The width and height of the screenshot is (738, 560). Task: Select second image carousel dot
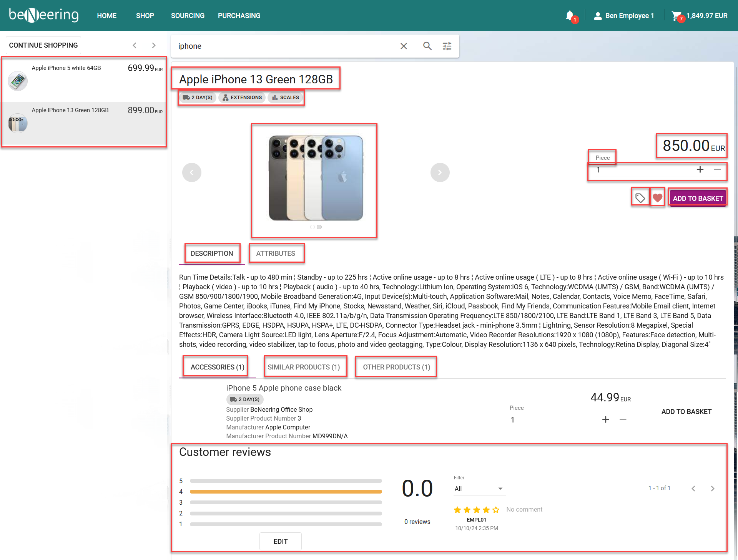(x=319, y=227)
